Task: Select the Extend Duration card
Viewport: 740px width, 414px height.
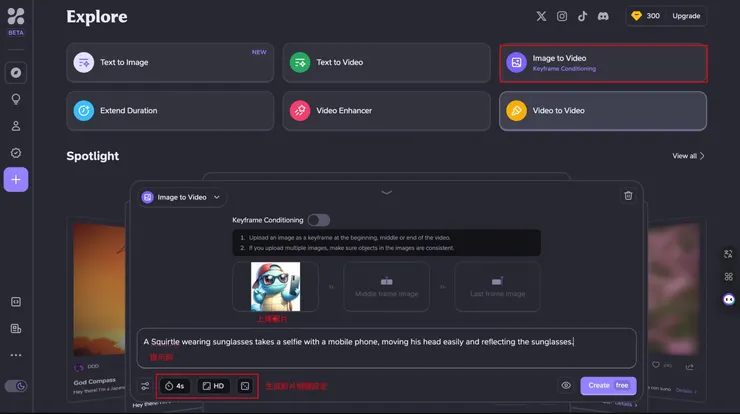Action: 170,111
